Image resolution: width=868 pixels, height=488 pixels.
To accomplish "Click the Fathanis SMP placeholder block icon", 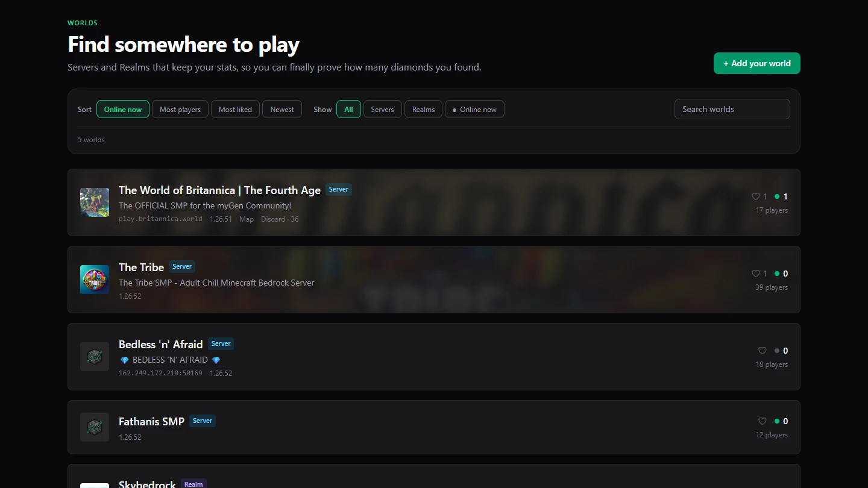I will (x=95, y=427).
